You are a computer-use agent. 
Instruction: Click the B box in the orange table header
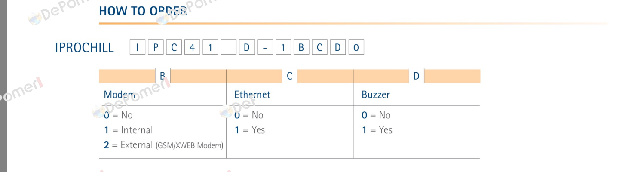[x=163, y=76]
